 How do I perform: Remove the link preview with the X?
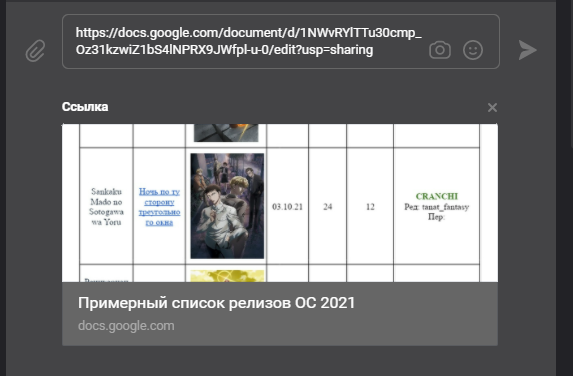[x=492, y=107]
